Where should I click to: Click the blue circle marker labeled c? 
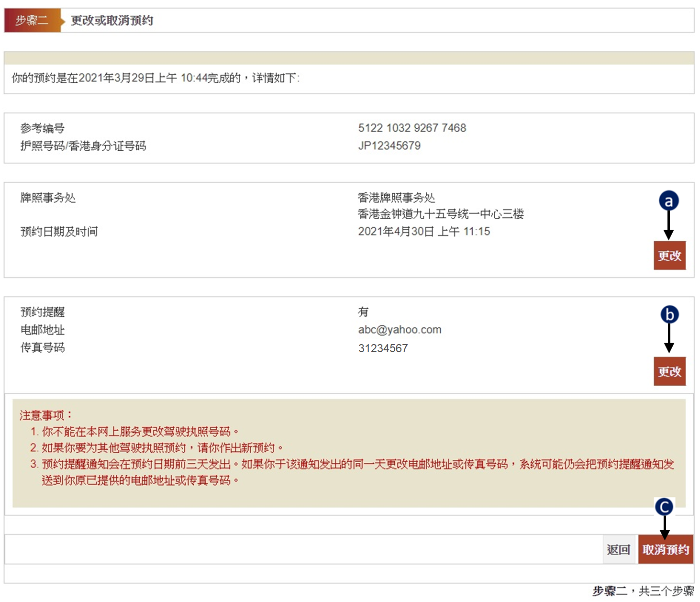coord(664,507)
